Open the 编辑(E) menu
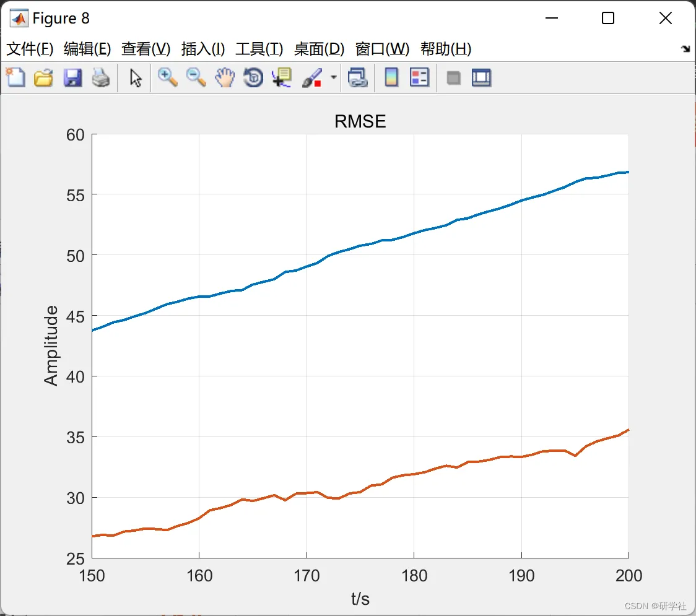Screen dimensions: 696x616 click(87, 49)
